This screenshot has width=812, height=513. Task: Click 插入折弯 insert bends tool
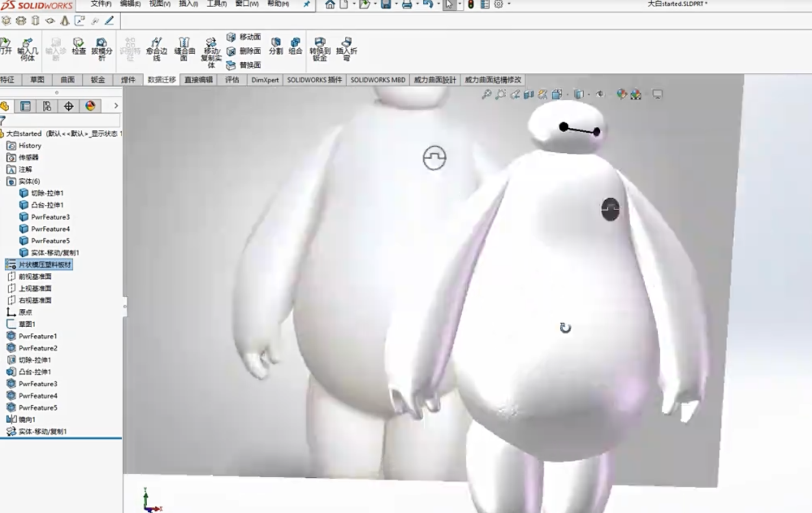point(346,49)
